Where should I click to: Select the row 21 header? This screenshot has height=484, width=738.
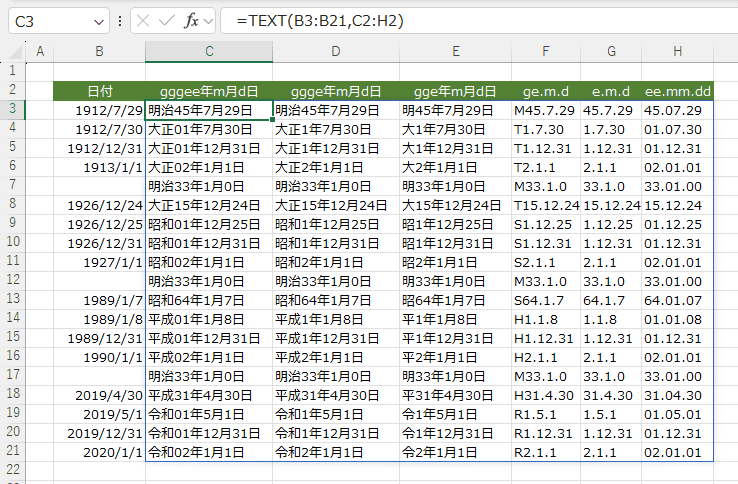point(13,452)
